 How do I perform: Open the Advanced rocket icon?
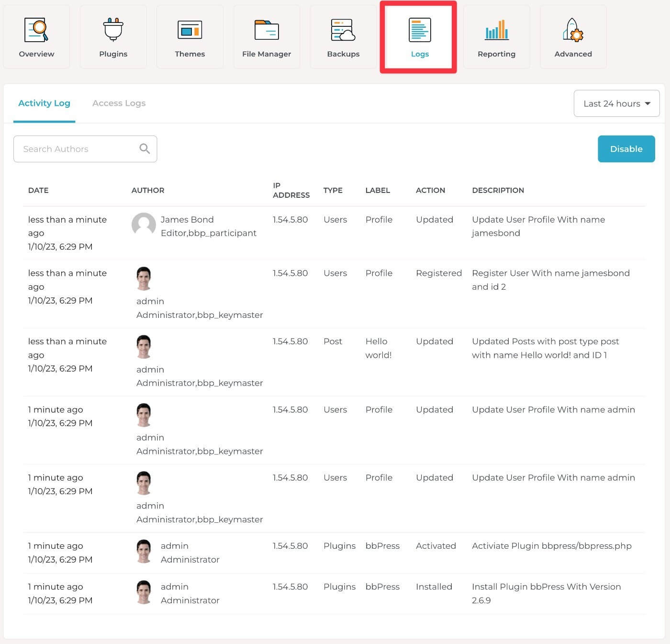click(x=573, y=30)
